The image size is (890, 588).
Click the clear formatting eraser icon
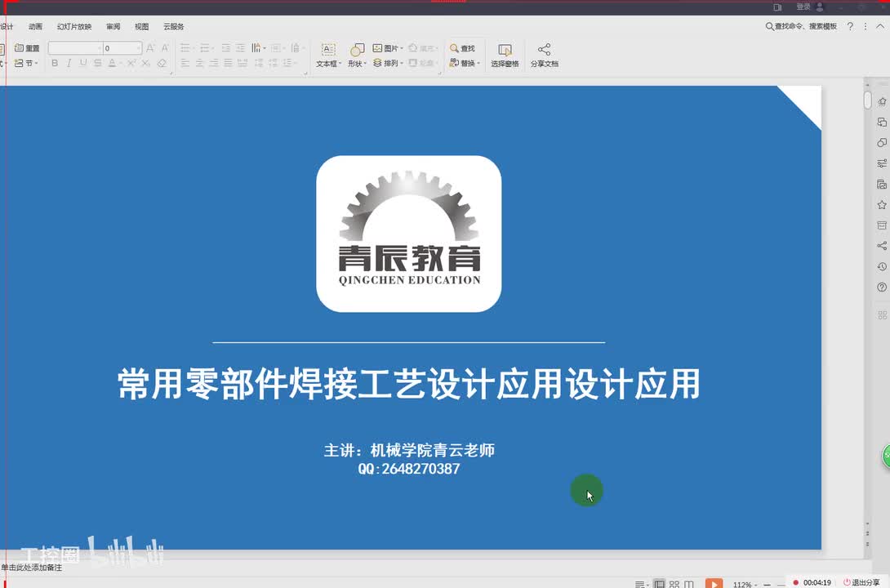(162, 63)
